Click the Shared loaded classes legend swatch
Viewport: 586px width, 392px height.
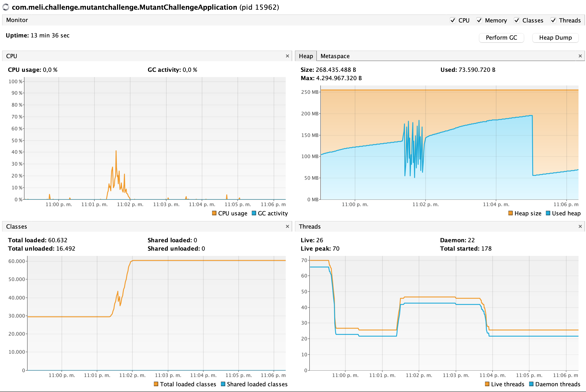tap(223, 384)
